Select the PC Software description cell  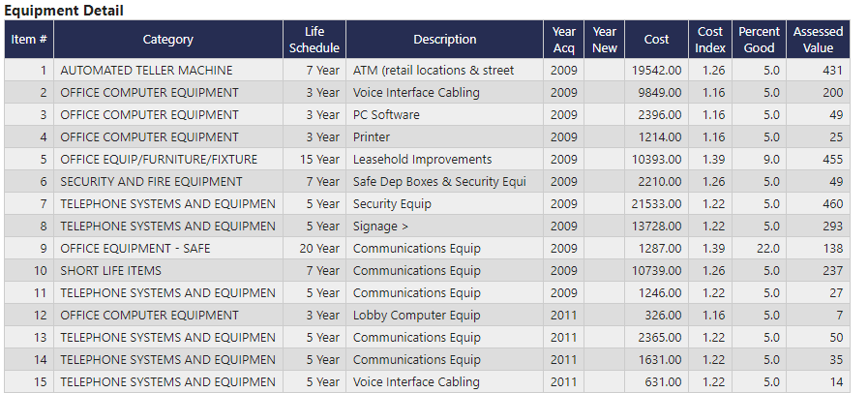(386, 115)
